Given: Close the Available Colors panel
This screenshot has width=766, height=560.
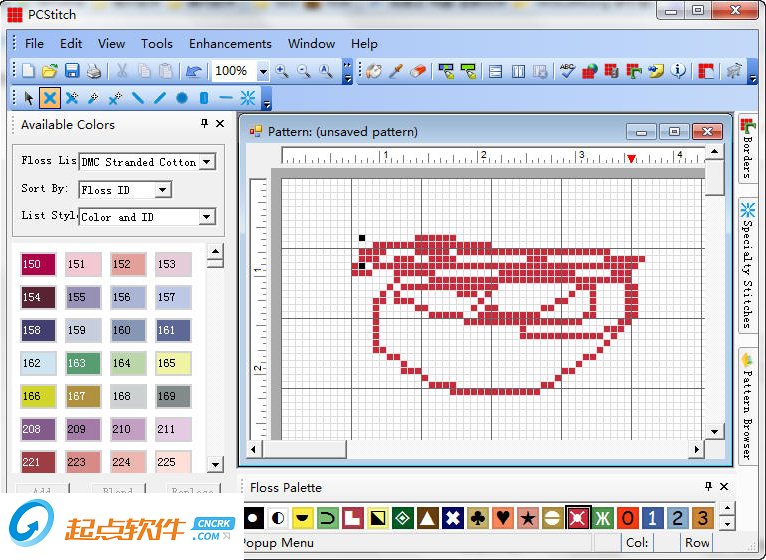Looking at the screenshot, I should pyautogui.click(x=220, y=124).
